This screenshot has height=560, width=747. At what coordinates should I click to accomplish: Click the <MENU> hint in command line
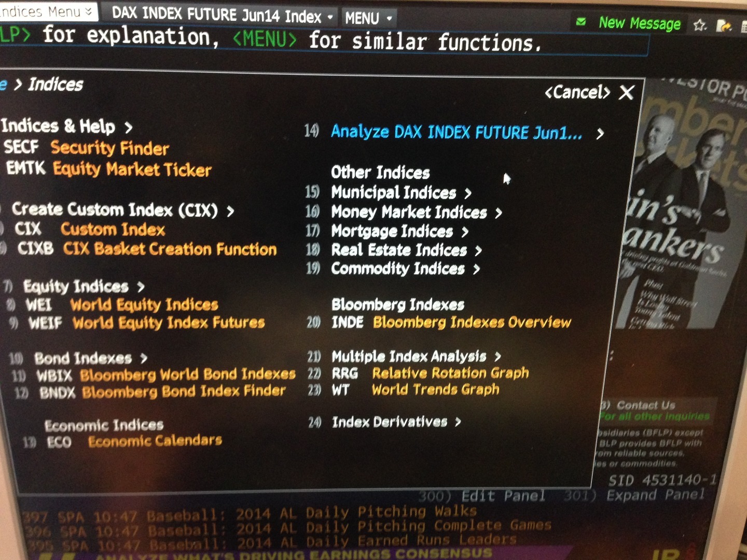(x=265, y=39)
